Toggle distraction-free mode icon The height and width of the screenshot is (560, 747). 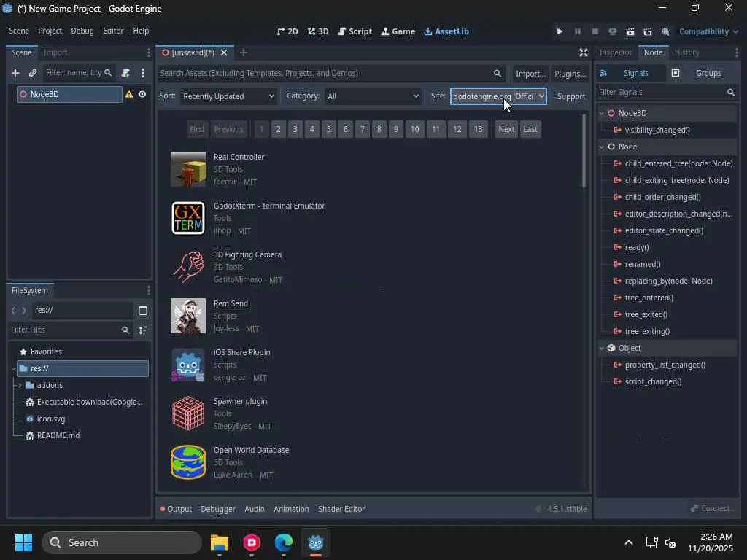pos(583,52)
